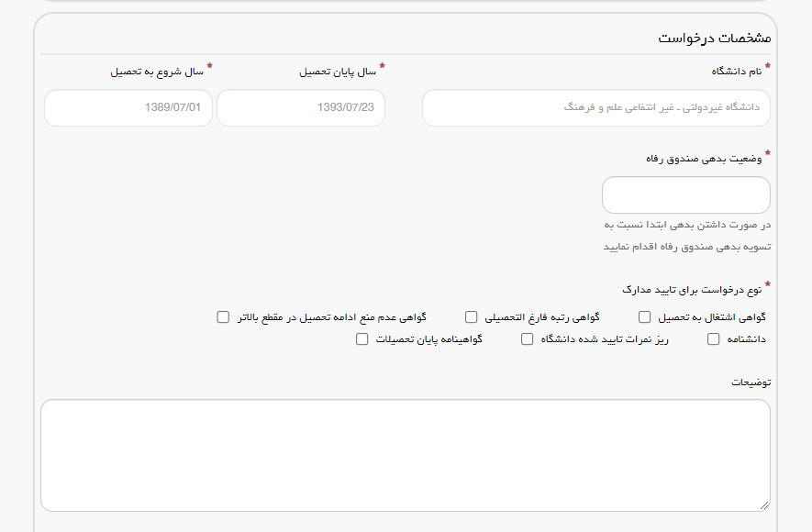Image resolution: width=812 pixels, height=532 pixels.
Task: Tick the گواهی رتبه فارغ التحصیلی checkbox
Action: pos(471,317)
